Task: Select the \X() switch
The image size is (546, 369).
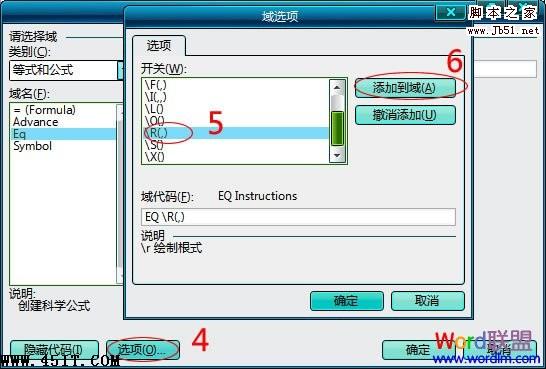Action: coord(235,157)
